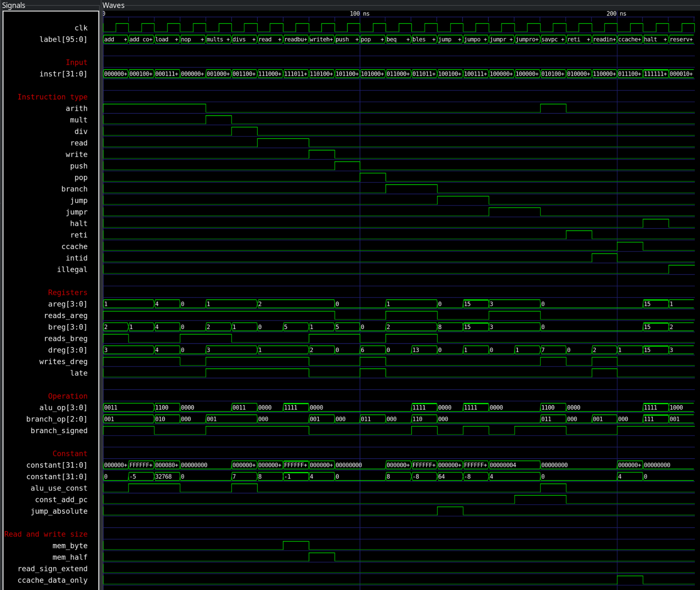
Task: Click the 'reti' label waveform value
Action: click(579, 39)
